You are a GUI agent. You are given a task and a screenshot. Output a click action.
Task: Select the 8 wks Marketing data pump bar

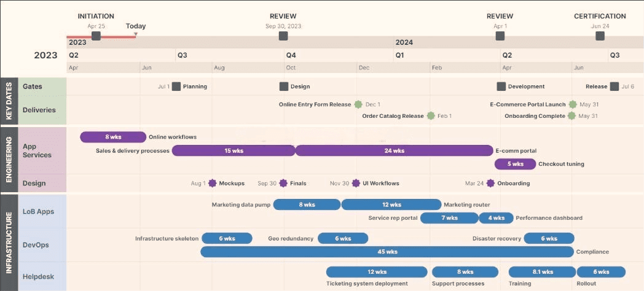click(307, 205)
